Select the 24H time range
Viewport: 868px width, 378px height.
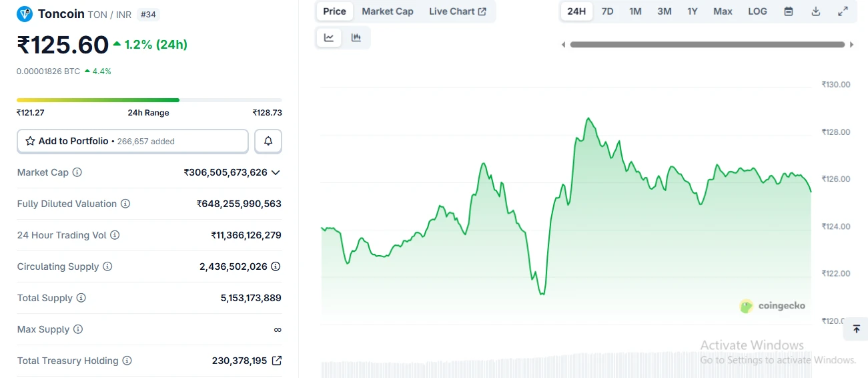(x=576, y=11)
